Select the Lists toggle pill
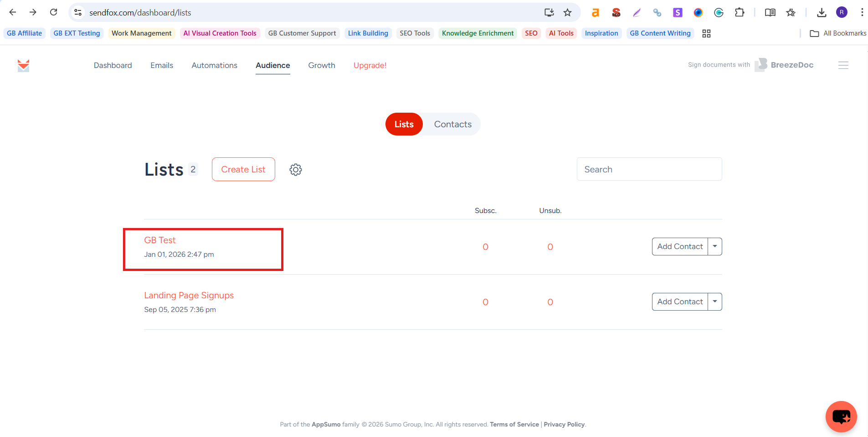The image size is (868, 437). [x=404, y=125]
